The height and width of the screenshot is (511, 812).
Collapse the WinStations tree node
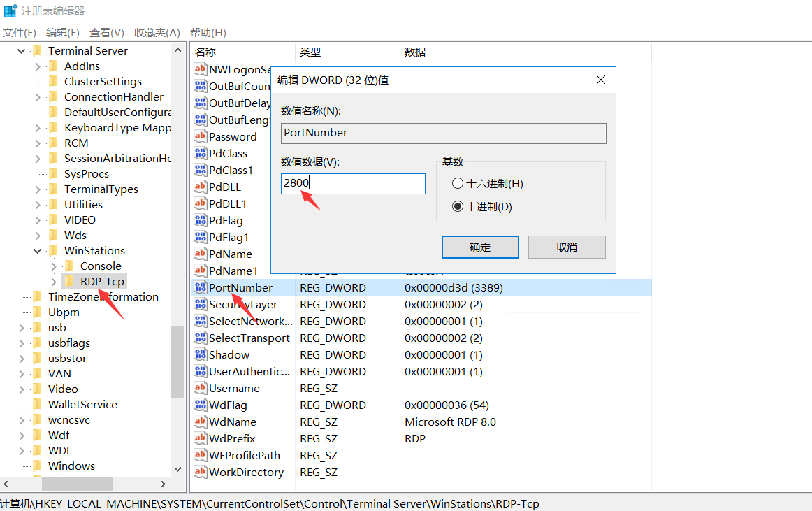(37, 251)
